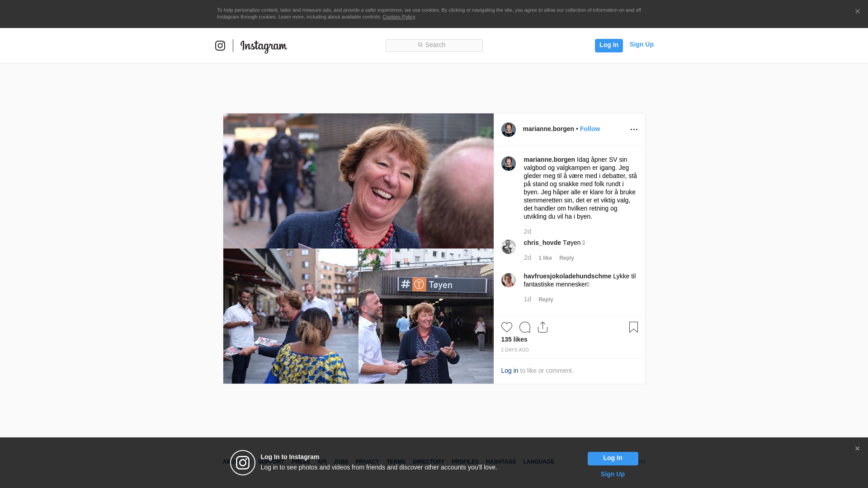Viewport: 868px width, 488px height.
Task: Click Instagram icon in bottom login banner
Action: pyautogui.click(x=243, y=463)
